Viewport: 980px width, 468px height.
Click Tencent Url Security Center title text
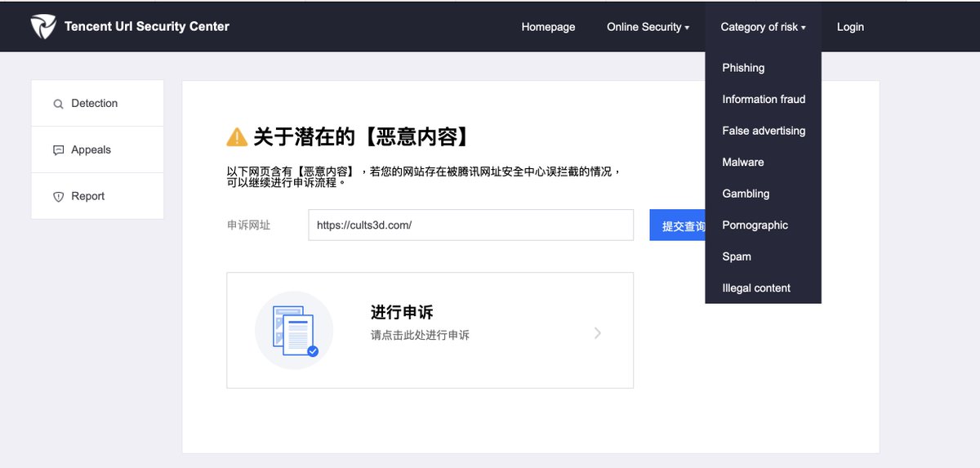click(147, 27)
